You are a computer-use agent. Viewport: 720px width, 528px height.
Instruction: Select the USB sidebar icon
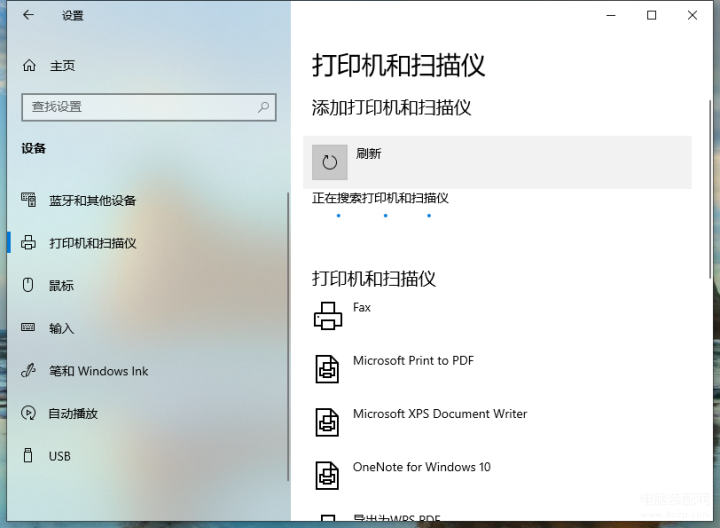tap(28, 455)
